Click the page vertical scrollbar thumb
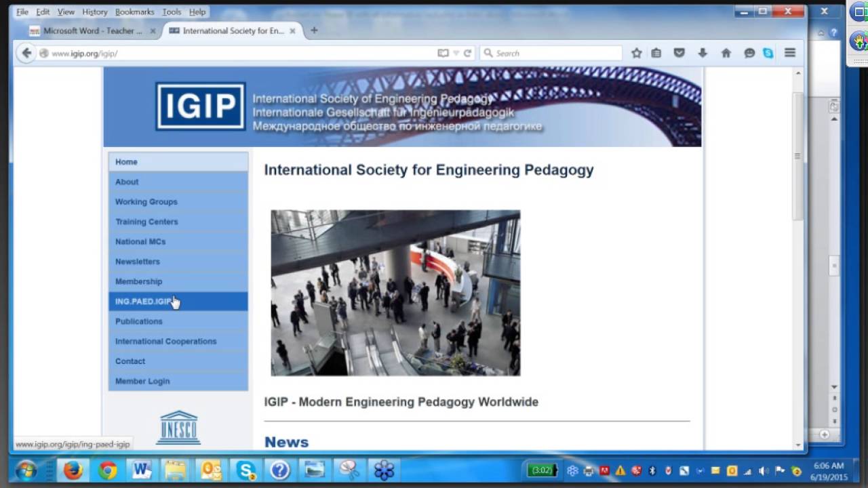 (x=797, y=156)
